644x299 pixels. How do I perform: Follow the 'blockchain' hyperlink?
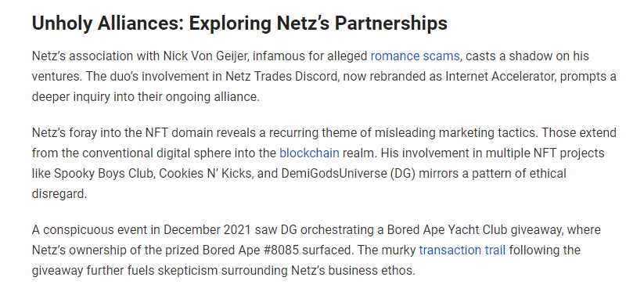(309, 153)
